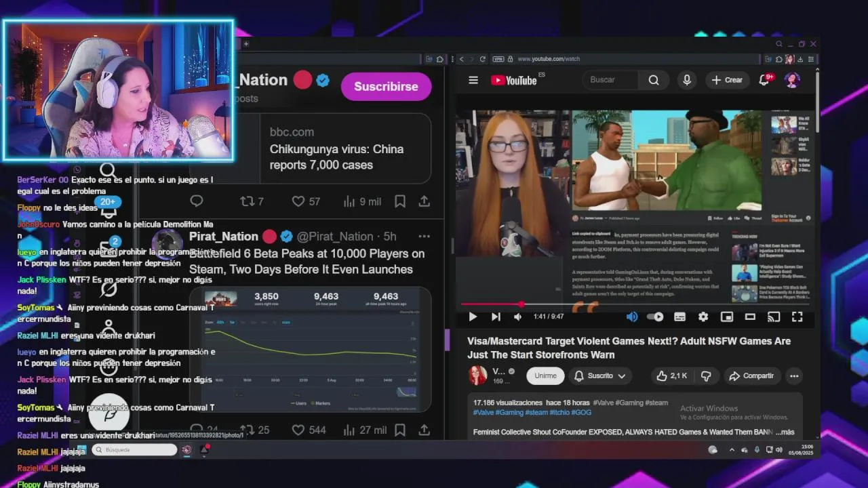Open the taskbar clock showing 15:06
This screenshot has width=868, height=488.
click(x=801, y=450)
